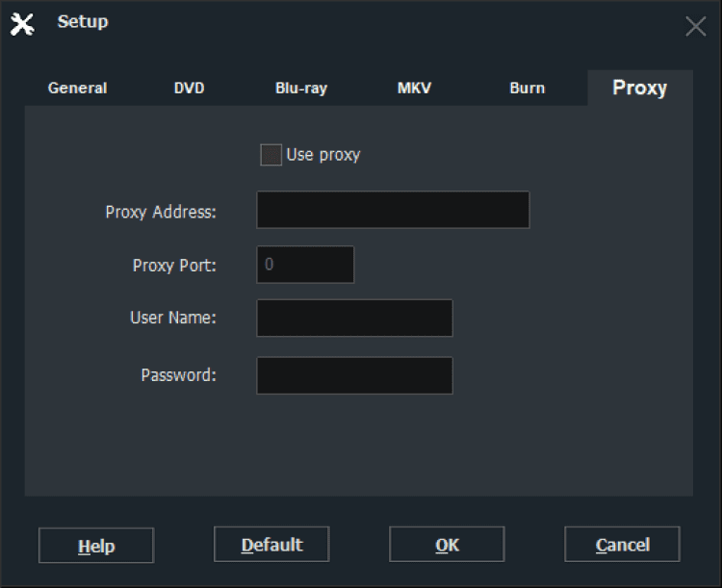
Task: Reset settings with the Default button
Action: [x=271, y=545]
